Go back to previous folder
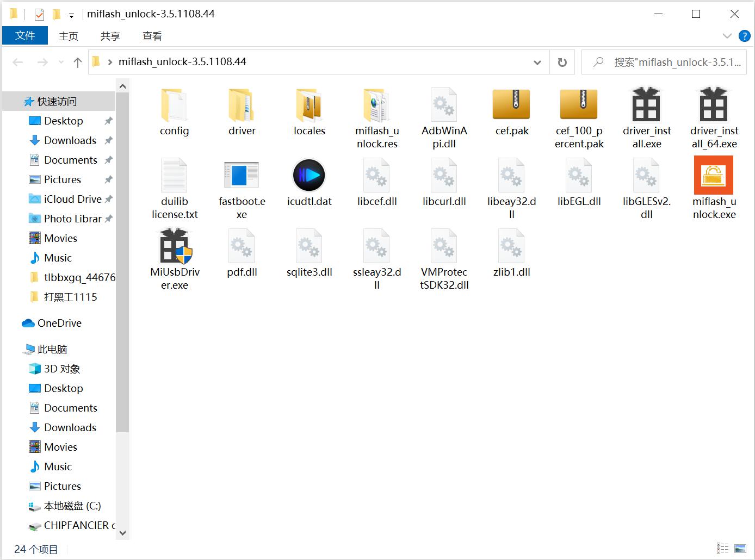The height and width of the screenshot is (560, 755). tap(18, 62)
